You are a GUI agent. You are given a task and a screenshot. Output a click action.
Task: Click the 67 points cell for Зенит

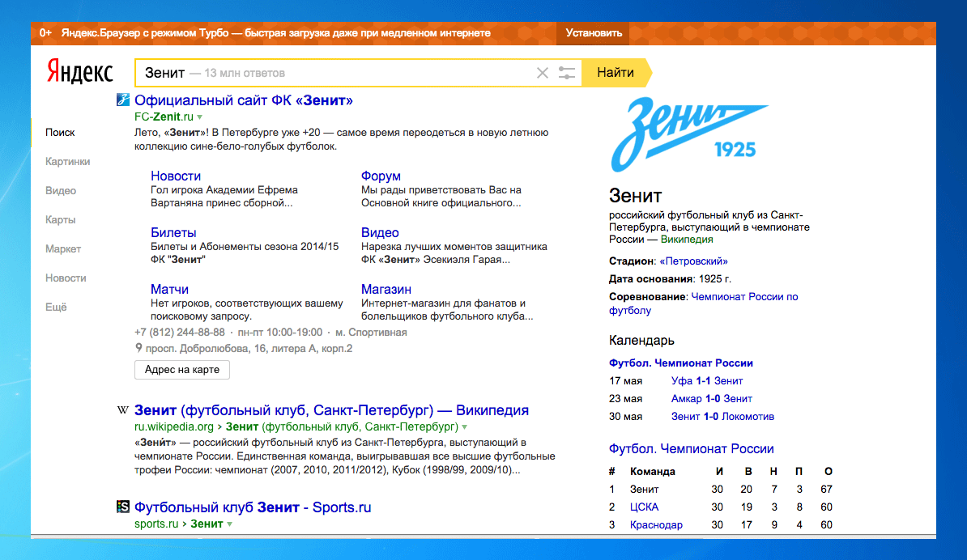pos(826,489)
